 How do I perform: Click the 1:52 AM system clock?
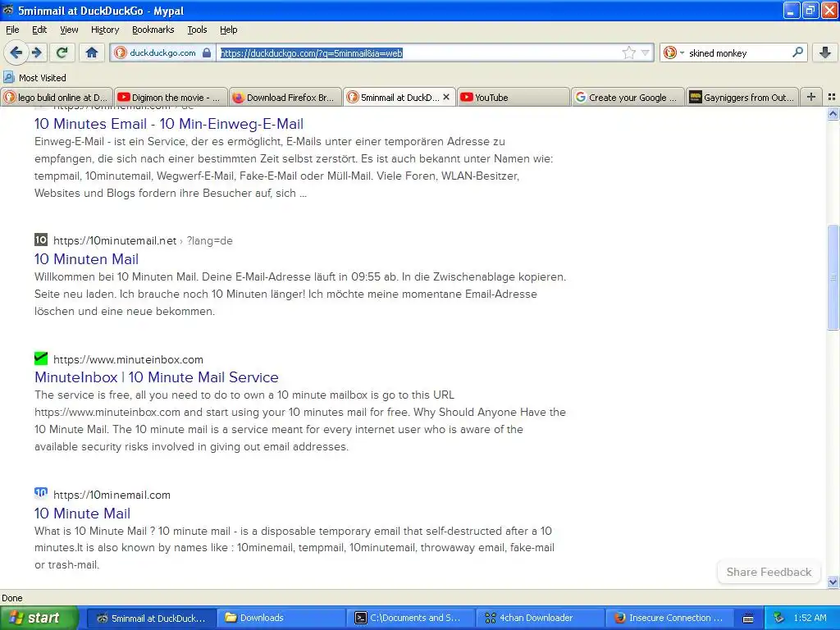coord(810,618)
